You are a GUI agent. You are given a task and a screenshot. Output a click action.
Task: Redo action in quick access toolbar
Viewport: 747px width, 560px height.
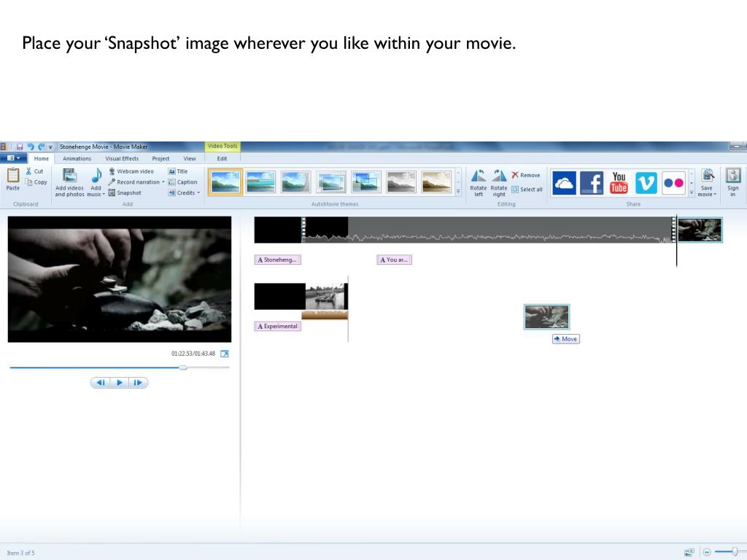coord(41,147)
